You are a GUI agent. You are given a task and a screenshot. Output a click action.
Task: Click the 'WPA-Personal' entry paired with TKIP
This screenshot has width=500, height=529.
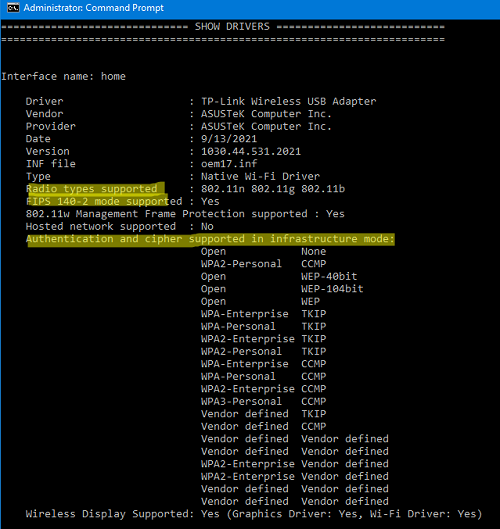[238, 326]
